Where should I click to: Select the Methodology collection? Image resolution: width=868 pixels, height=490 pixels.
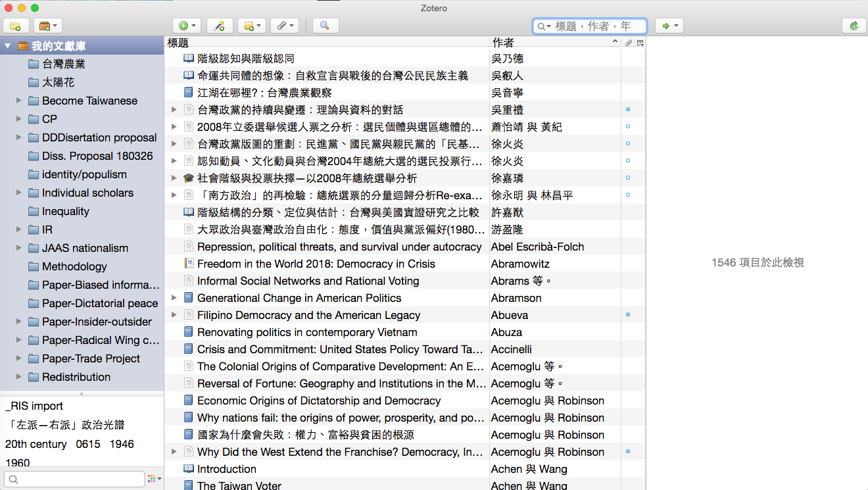[74, 266]
